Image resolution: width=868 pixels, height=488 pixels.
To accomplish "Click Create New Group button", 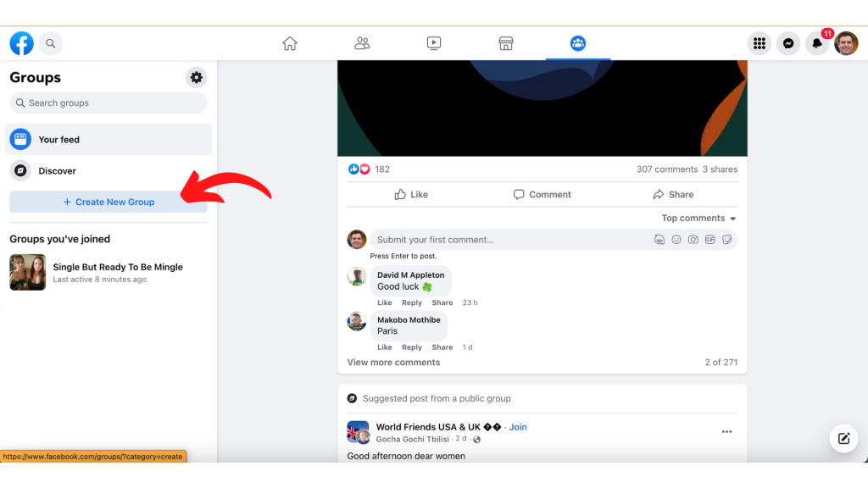I will pos(108,202).
